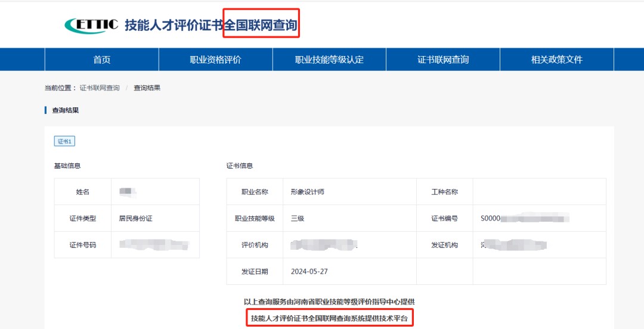Screen dimensions: 644x329
Task: Click the issue date 2024-05-27
Action: coord(309,271)
